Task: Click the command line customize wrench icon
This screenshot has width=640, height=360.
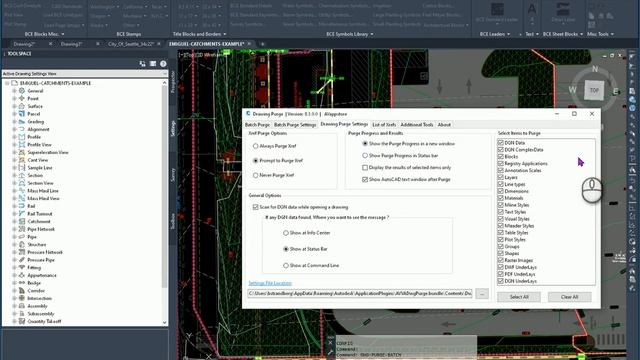Action: [x=331, y=352]
